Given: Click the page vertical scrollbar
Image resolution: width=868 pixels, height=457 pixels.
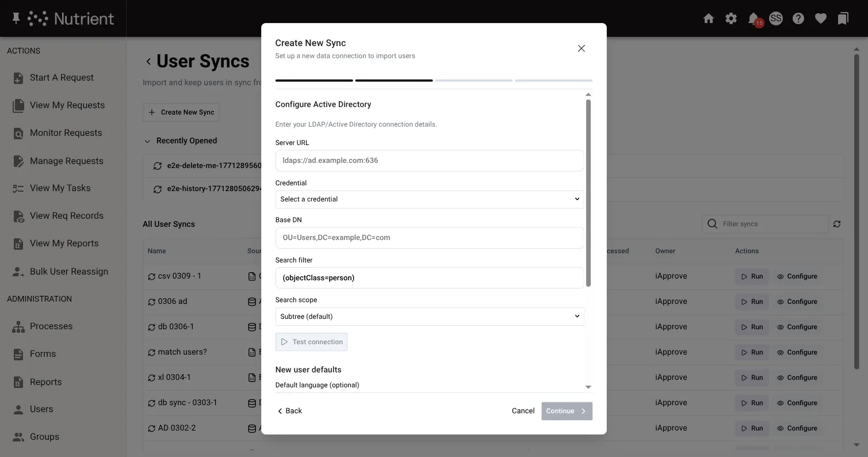Looking at the screenshot, I should click(x=856, y=213).
